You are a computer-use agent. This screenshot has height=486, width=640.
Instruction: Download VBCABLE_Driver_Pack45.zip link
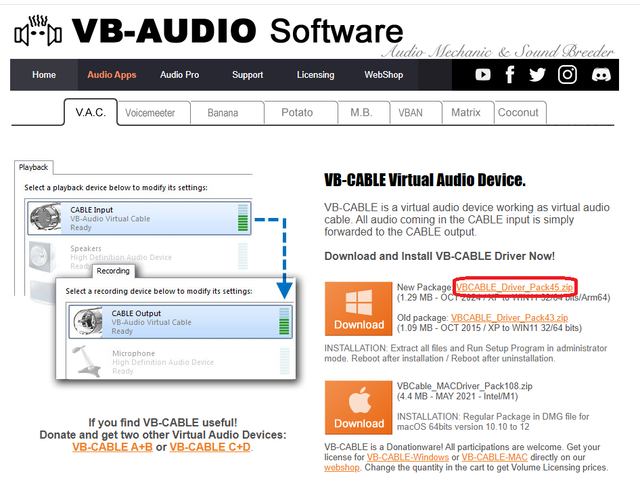pos(514,287)
